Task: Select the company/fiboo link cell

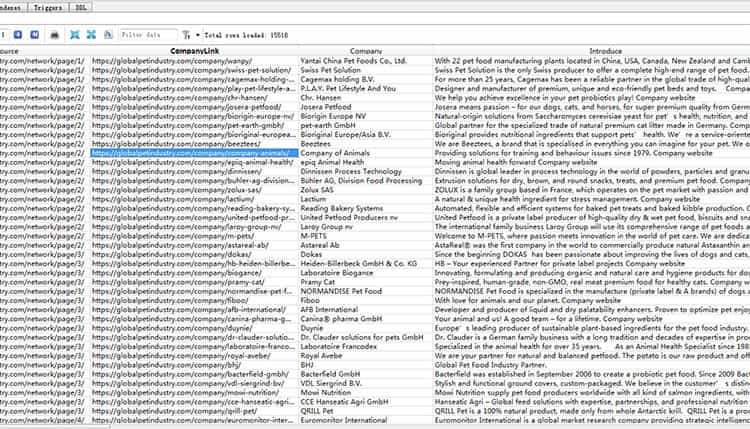Action: [194, 300]
